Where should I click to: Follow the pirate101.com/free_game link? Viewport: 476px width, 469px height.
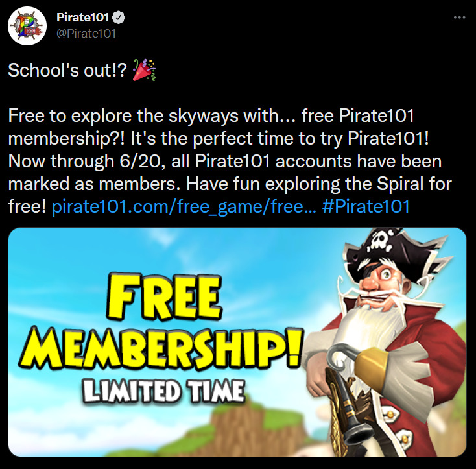tap(184, 207)
